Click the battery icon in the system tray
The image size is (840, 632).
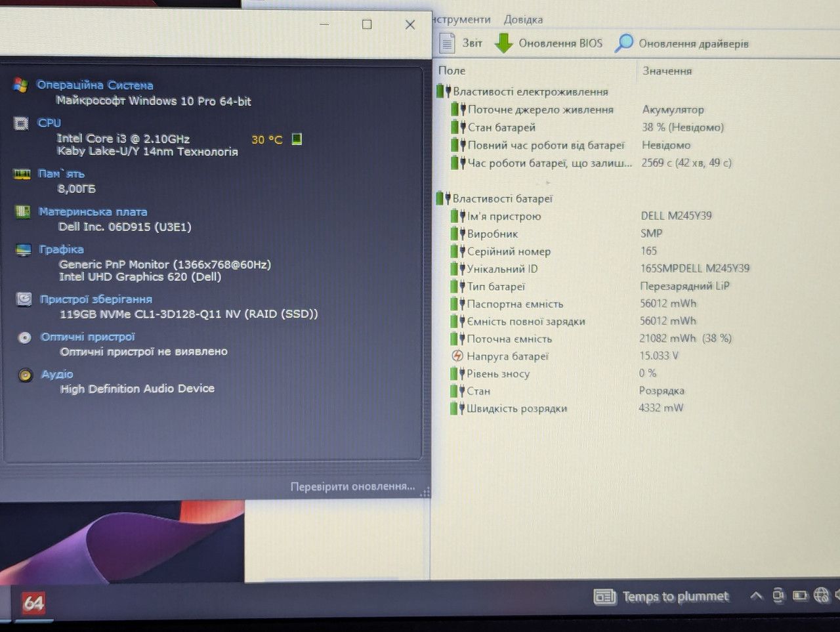800,596
